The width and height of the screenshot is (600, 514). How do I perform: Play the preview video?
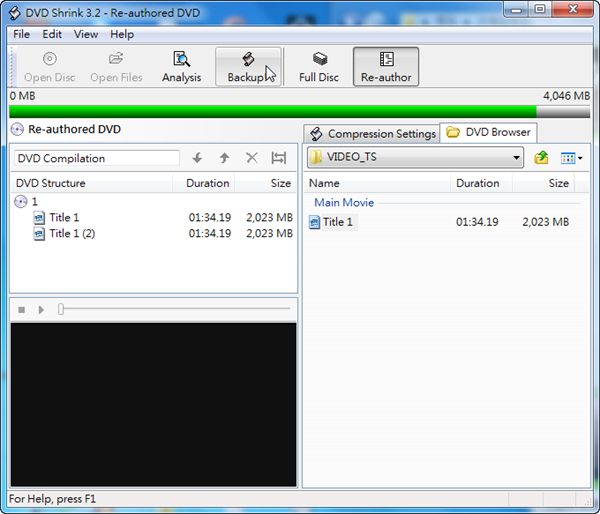(x=41, y=310)
